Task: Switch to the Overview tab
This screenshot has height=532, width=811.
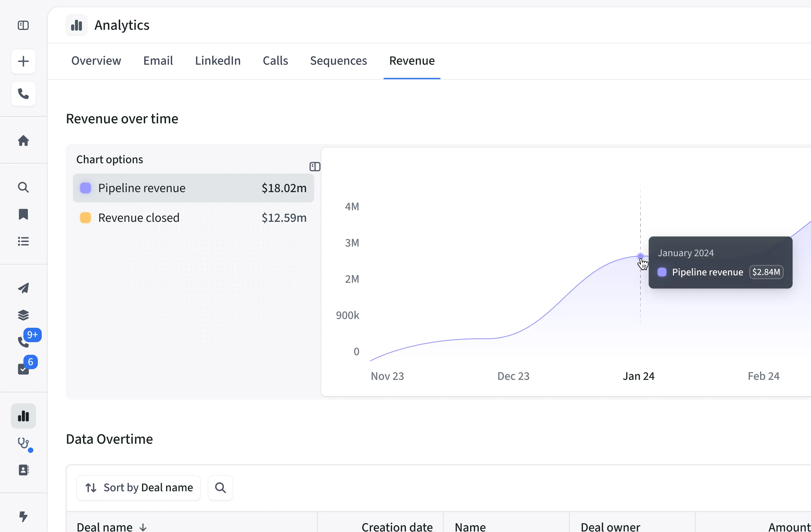Action: [96, 61]
